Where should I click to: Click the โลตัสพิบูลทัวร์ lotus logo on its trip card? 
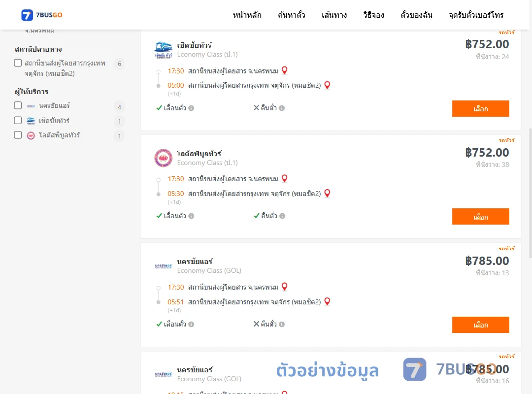pos(163,158)
